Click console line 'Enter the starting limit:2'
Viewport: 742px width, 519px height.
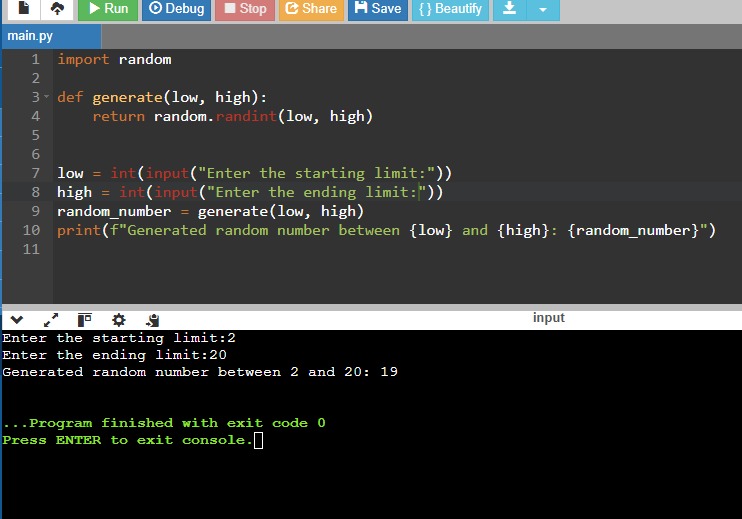pyautogui.click(x=119, y=338)
